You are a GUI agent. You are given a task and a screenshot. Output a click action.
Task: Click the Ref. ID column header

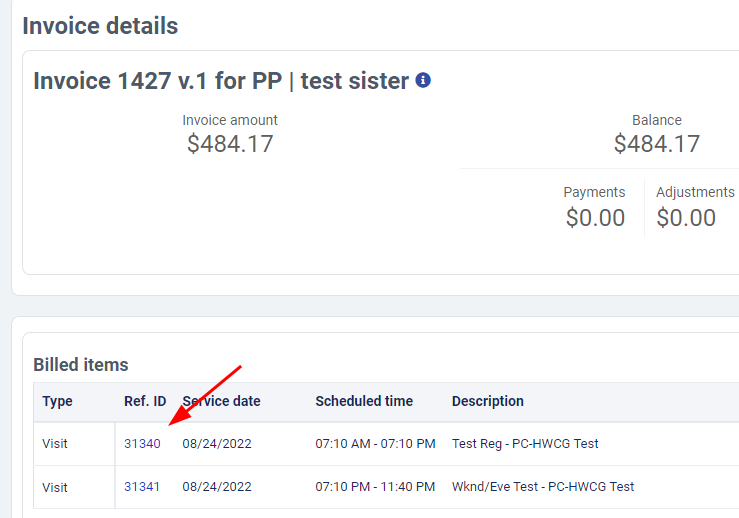click(145, 401)
